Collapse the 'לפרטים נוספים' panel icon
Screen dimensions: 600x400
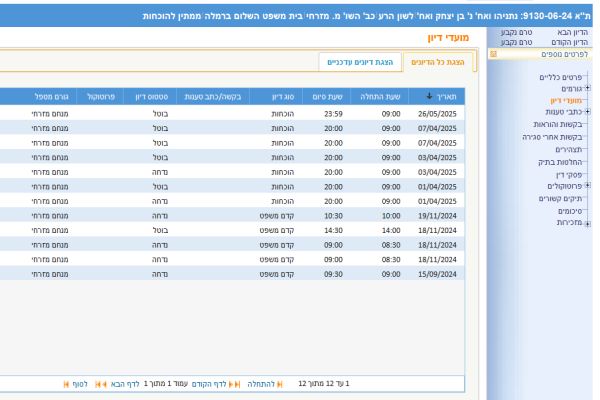click(x=494, y=54)
